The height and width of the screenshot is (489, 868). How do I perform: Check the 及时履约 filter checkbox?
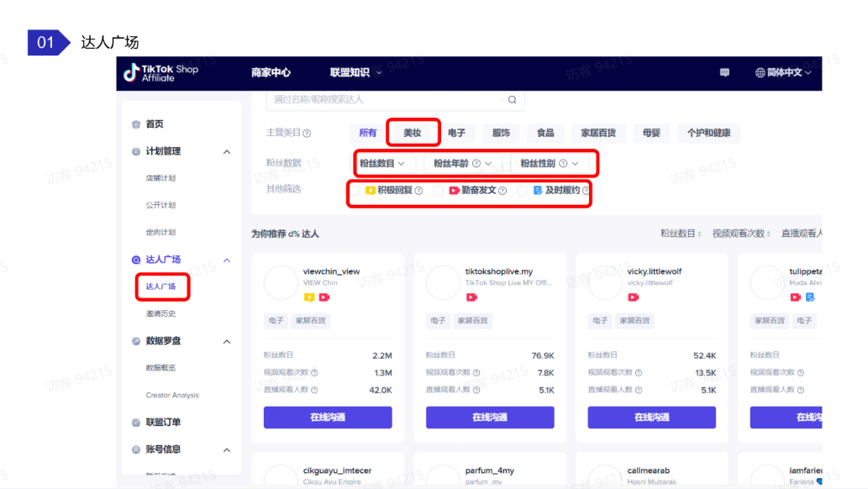click(x=522, y=192)
